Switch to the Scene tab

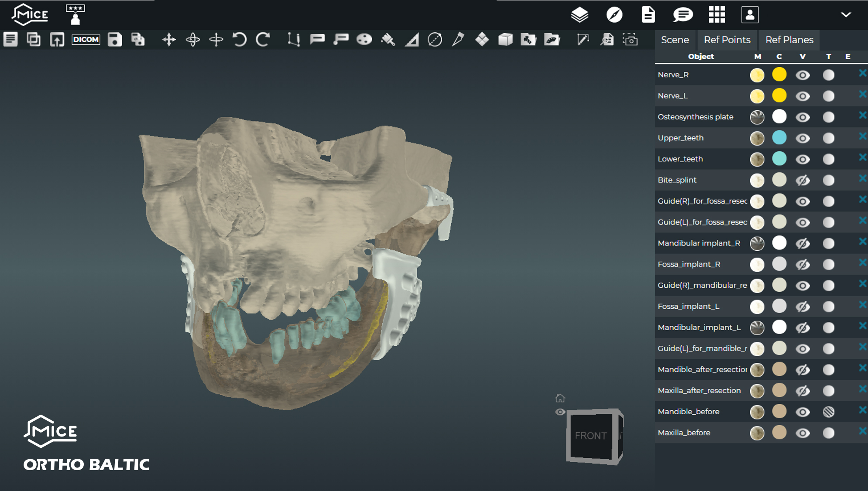click(x=675, y=40)
